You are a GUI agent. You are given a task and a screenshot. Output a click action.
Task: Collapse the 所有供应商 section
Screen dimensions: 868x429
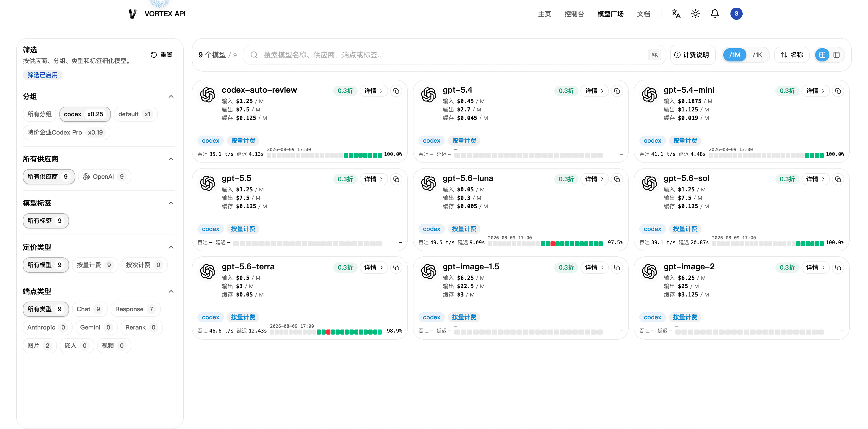pos(171,159)
